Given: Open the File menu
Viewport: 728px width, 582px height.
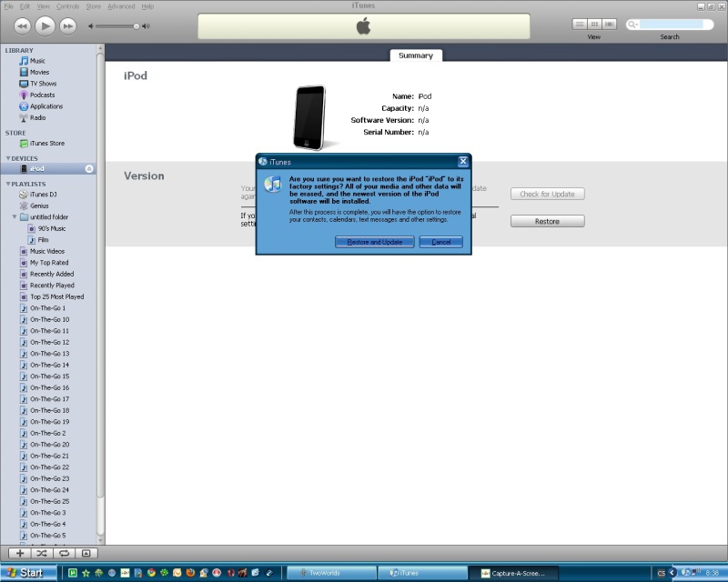Looking at the screenshot, I should (x=8, y=6).
